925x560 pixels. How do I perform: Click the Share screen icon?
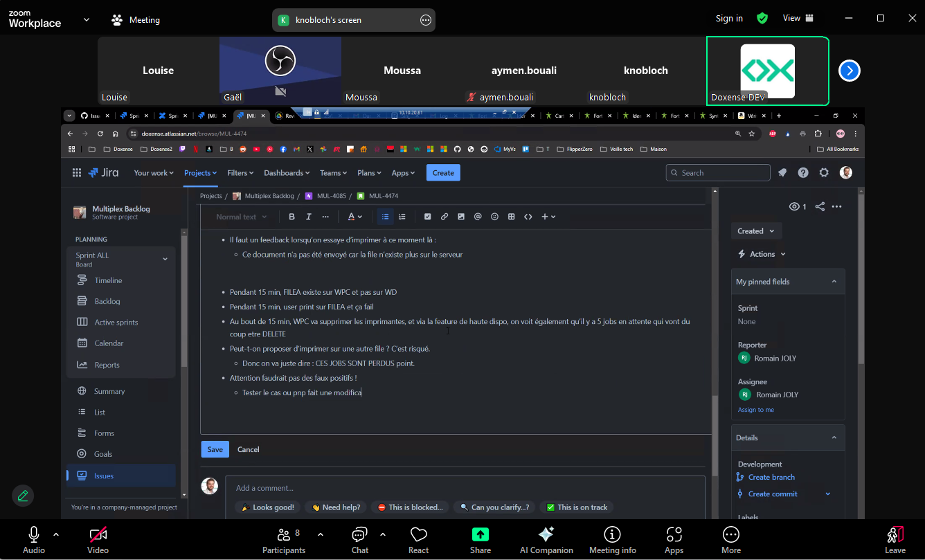(480, 535)
